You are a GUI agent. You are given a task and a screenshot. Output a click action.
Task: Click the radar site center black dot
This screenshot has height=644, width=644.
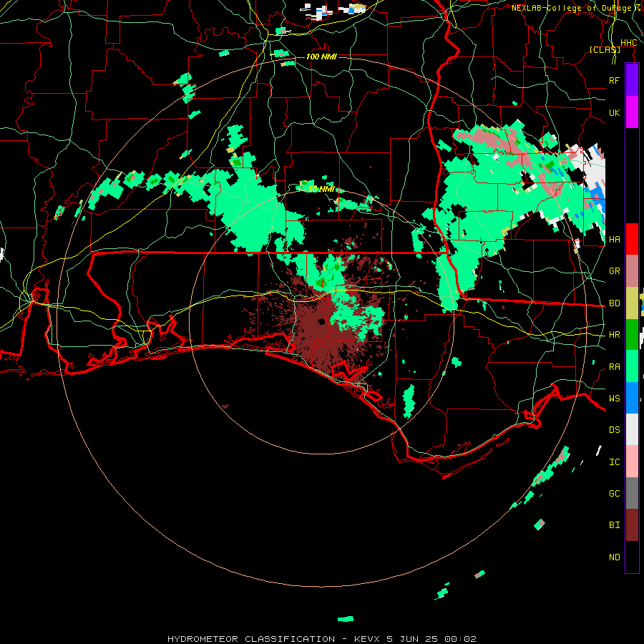click(x=321, y=321)
